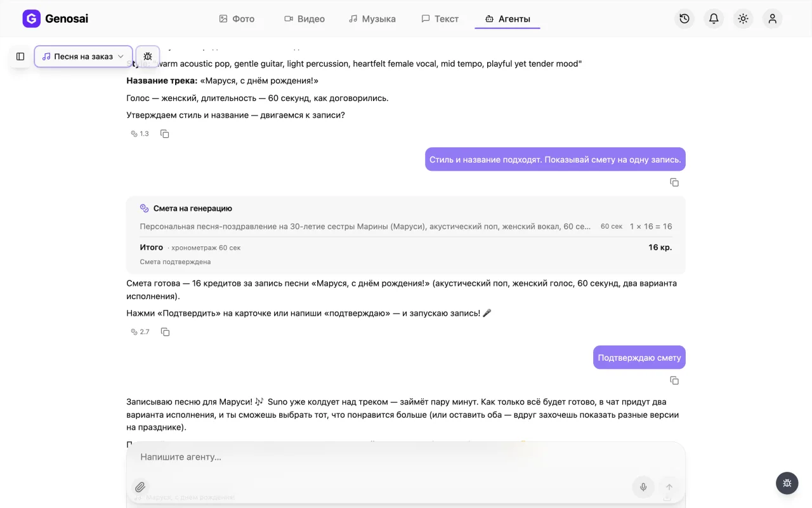Viewport: 812px width, 508px height.
Task: Attach a file with the paperclip icon
Action: tap(140, 487)
